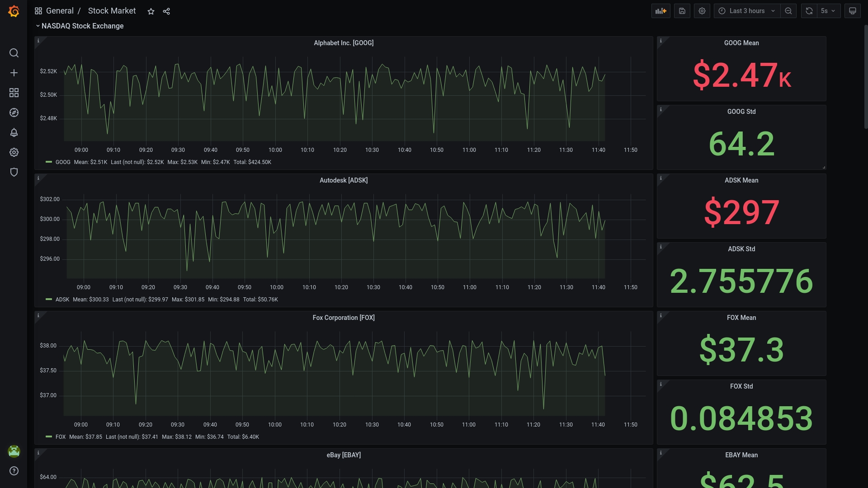Grab GOOG Std panel resize handle

pyautogui.click(x=824, y=167)
